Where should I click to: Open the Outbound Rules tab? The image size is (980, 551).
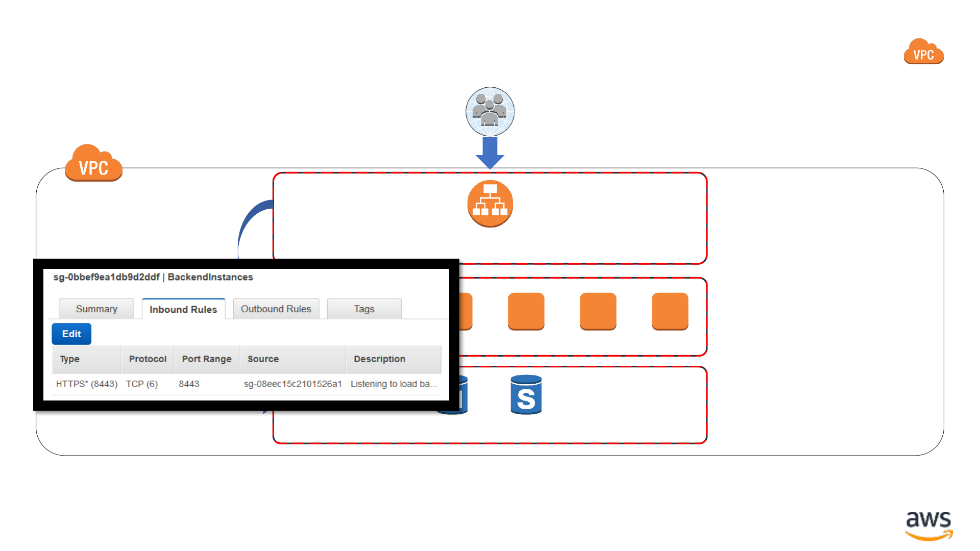click(276, 309)
